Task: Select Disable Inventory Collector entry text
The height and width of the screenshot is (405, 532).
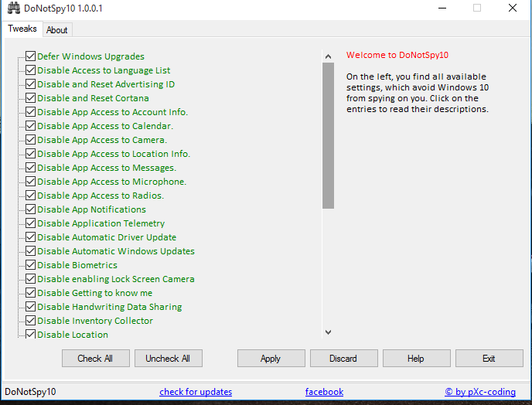Action: pyautogui.click(x=95, y=321)
